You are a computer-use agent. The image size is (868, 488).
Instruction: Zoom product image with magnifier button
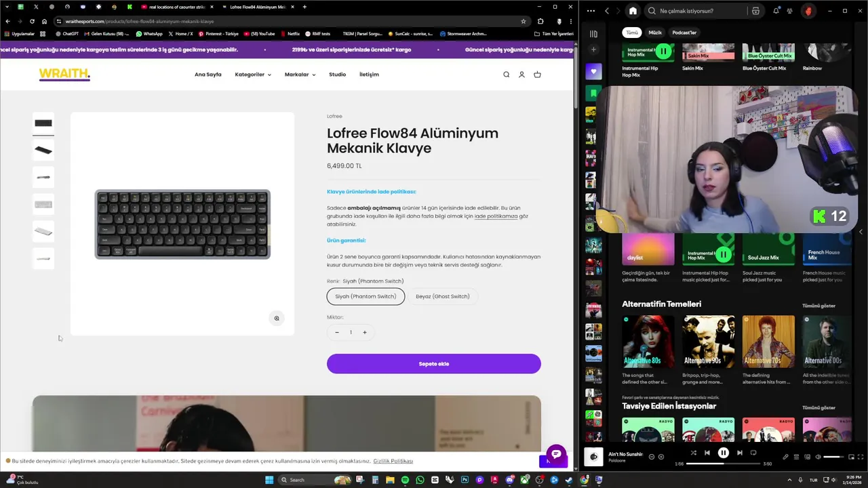tap(276, 318)
